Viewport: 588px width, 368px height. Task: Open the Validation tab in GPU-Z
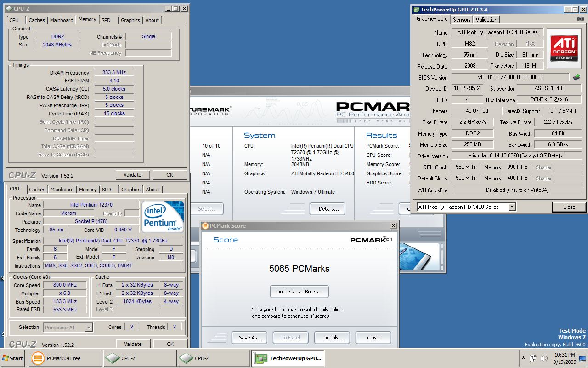pyautogui.click(x=486, y=19)
